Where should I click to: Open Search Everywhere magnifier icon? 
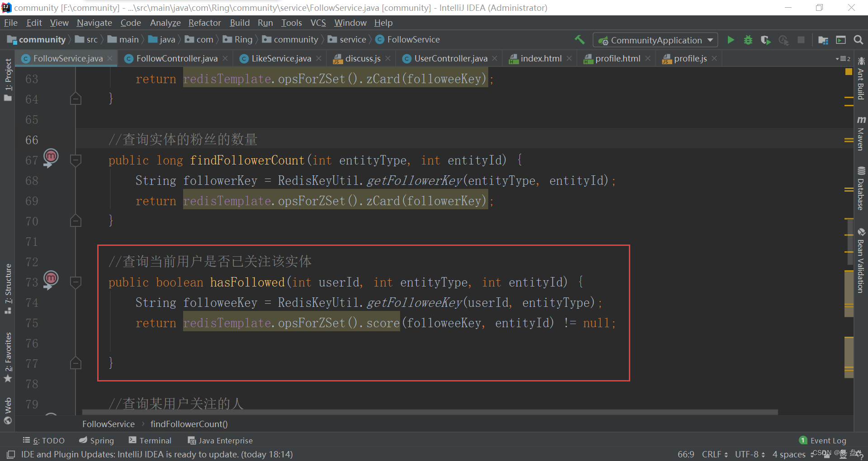click(x=858, y=40)
